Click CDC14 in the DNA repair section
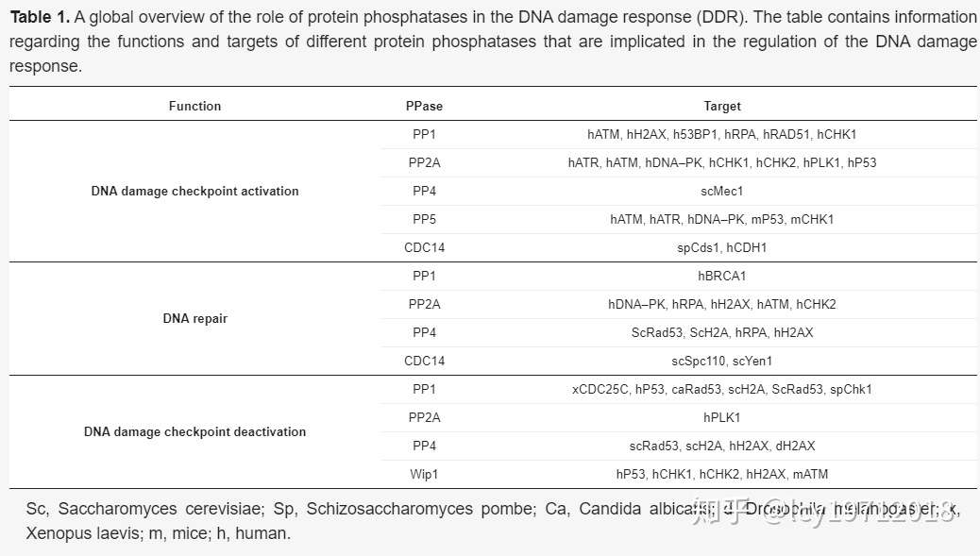 424,362
